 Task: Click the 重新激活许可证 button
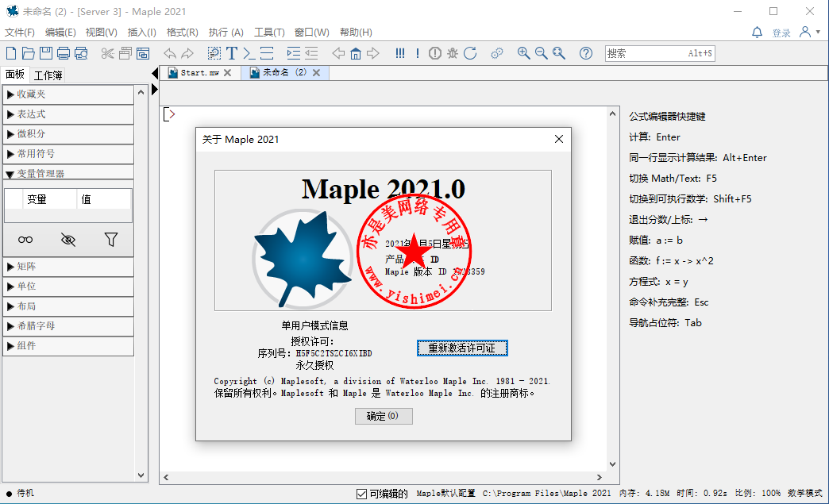point(462,348)
